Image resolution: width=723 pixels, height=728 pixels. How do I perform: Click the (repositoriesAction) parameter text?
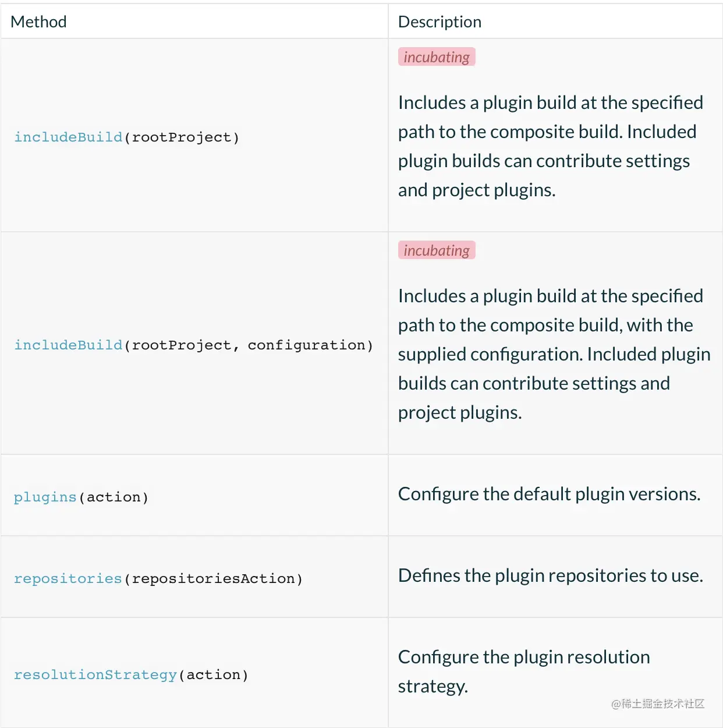pyautogui.click(x=213, y=578)
